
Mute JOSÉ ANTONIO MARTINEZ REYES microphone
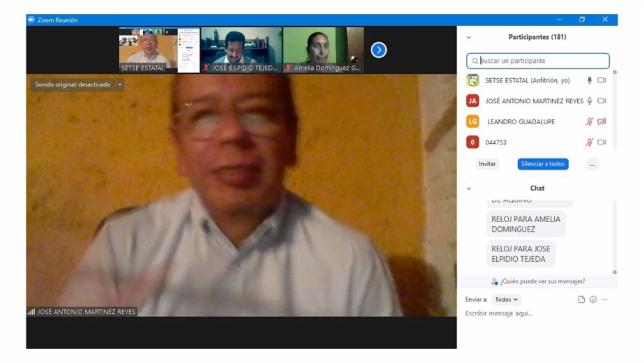tap(589, 101)
